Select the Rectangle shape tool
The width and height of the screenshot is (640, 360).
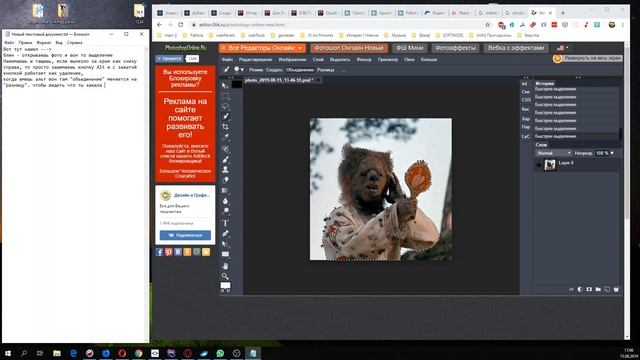coord(225,254)
